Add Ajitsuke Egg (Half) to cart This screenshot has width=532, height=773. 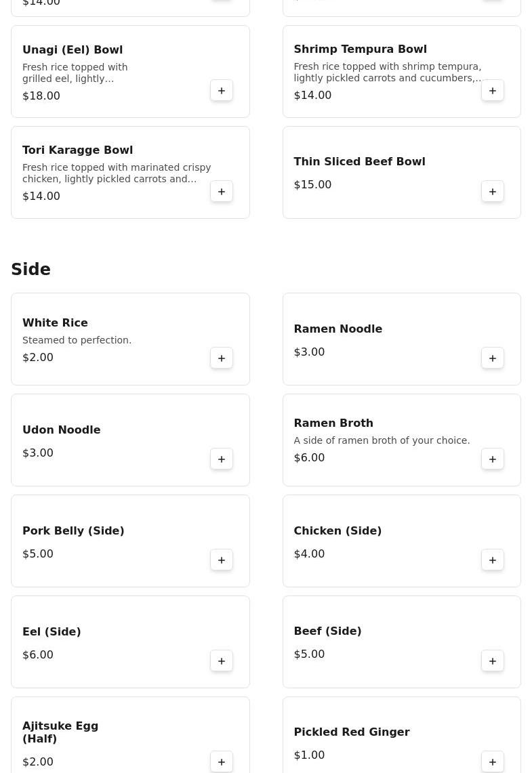(x=222, y=762)
